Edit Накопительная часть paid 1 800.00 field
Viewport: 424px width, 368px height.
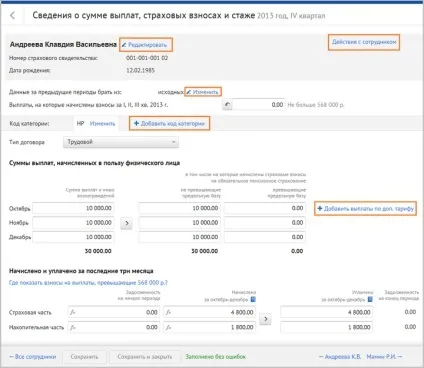pos(327,327)
